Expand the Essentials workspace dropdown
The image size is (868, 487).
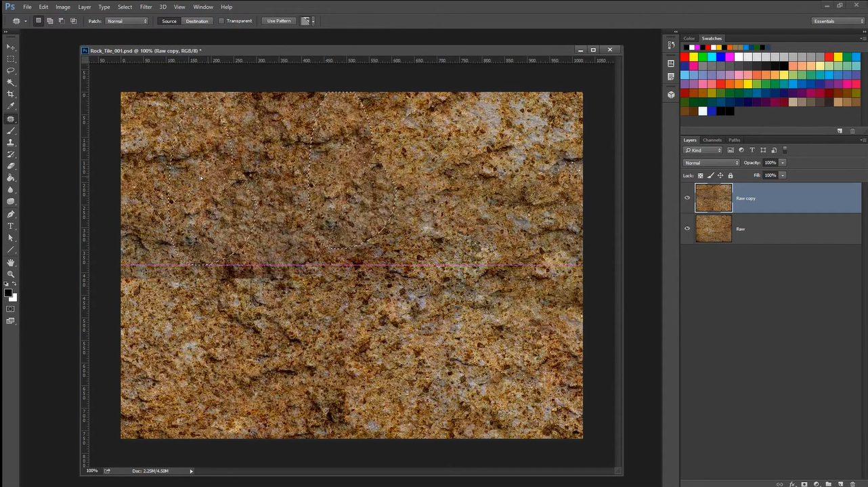point(838,21)
